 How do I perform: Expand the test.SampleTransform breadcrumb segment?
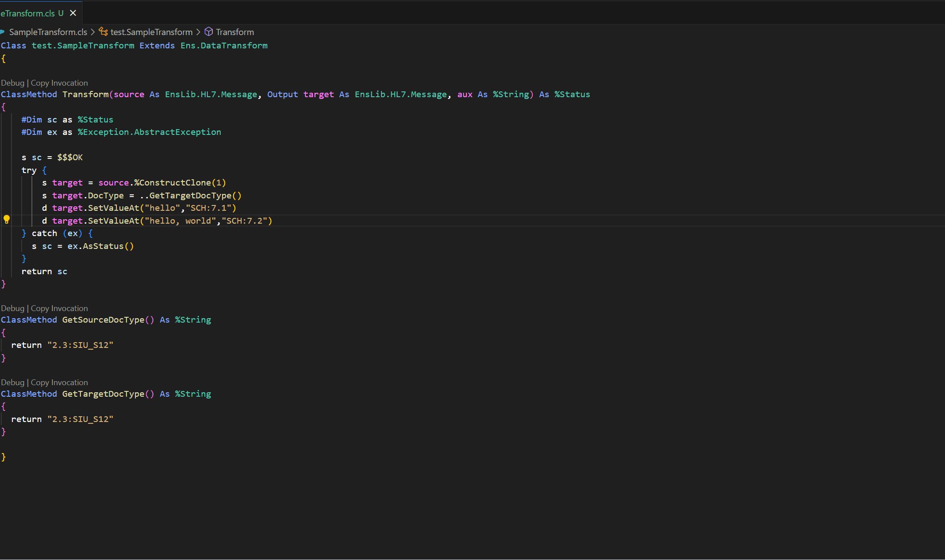point(151,32)
